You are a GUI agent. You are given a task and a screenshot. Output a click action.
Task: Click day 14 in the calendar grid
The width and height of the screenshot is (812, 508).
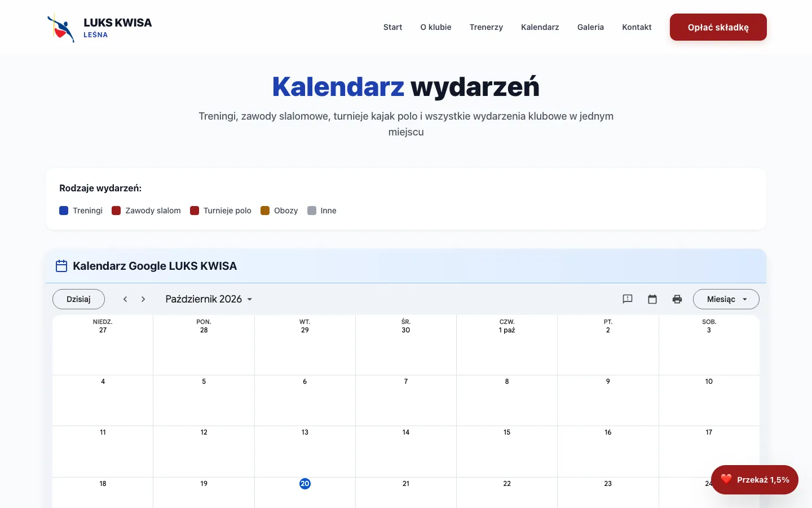pyautogui.click(x=406, y=432)
